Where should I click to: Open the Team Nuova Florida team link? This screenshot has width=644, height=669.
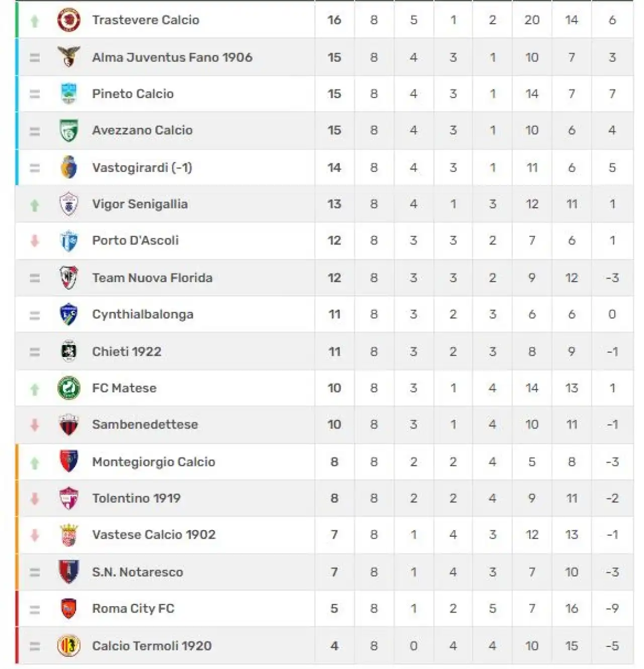coord(152,278)
